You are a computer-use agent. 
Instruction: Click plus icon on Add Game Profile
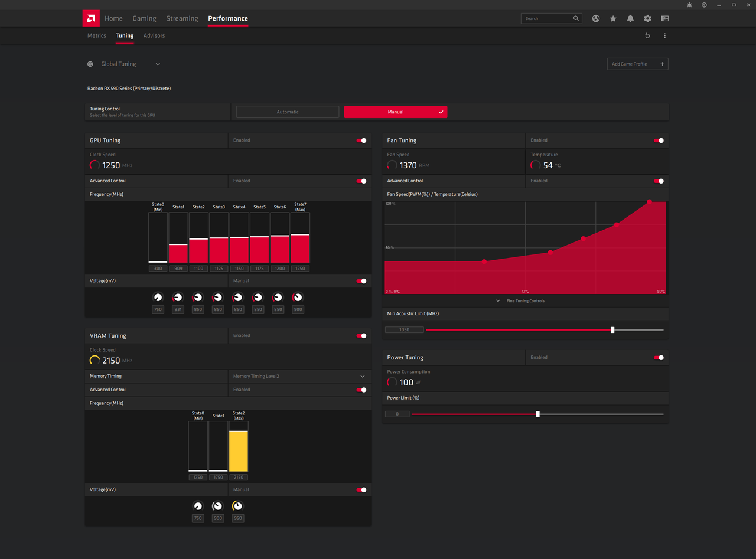coord(662,64)
